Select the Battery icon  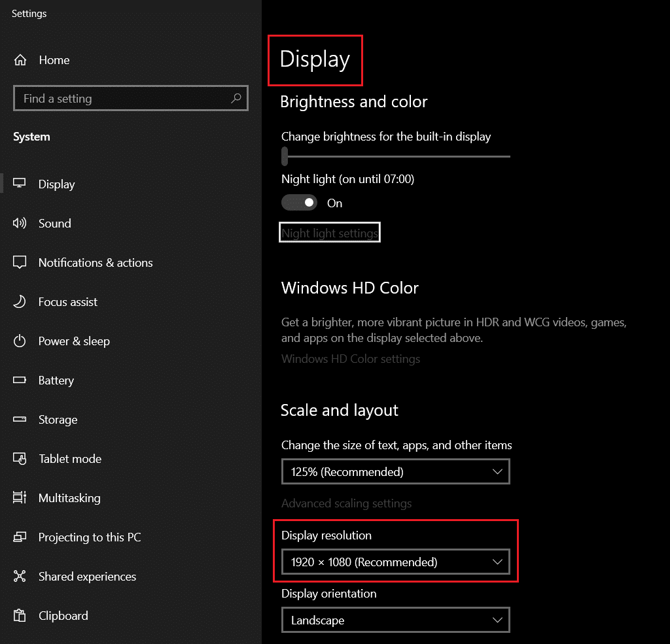[x=20, y=381]
